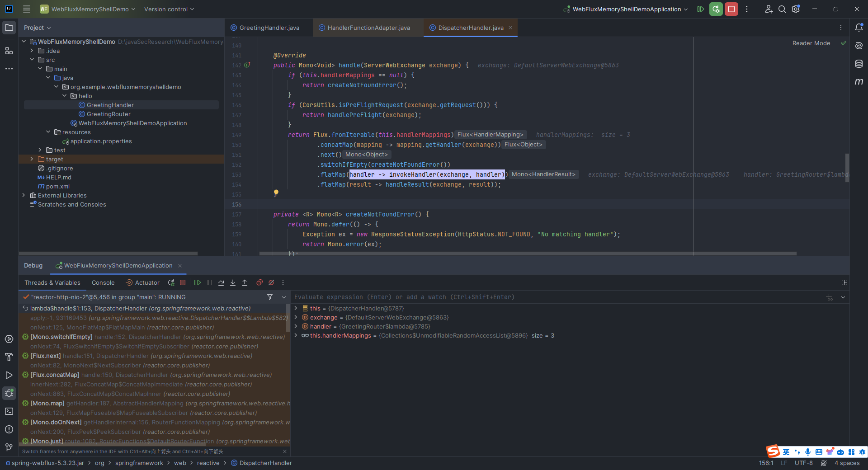868x470 pixels.
Task: Pause program in the debug toolbar
Action: pos(209,282)
